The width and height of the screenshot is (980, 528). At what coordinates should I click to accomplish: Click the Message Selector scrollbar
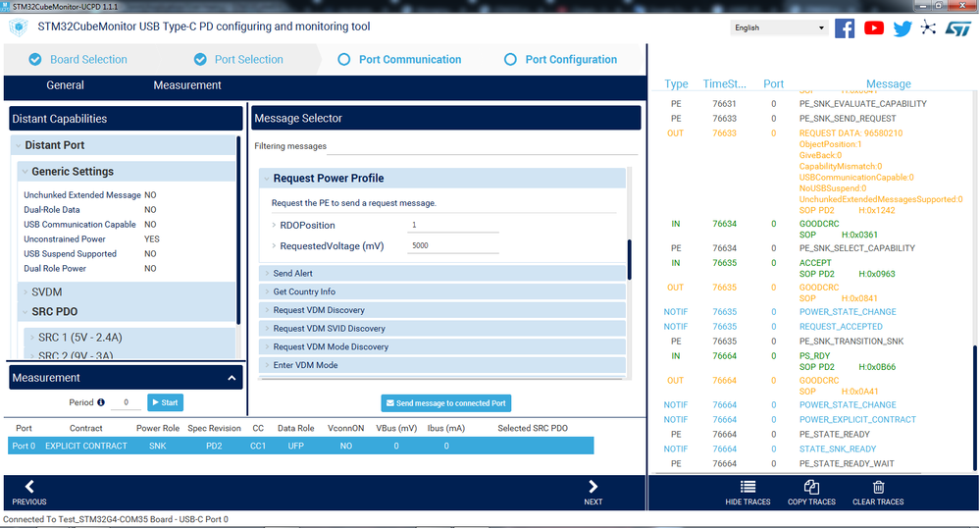click(x=629, y=260)
